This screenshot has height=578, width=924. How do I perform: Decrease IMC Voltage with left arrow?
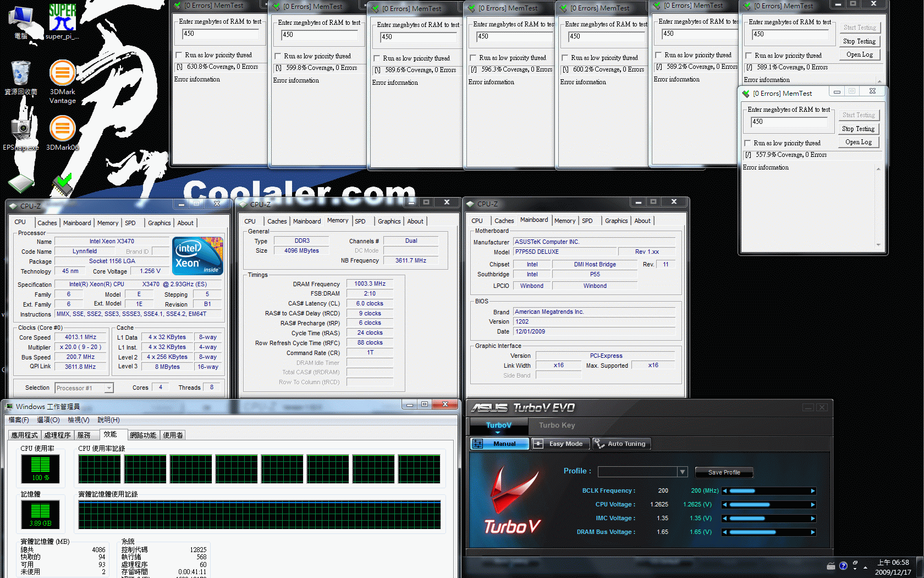(725, 519)
